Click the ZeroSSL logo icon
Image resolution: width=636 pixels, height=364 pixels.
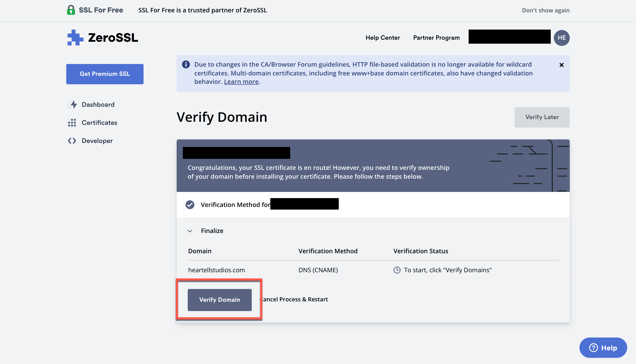[x=75, y=38]
